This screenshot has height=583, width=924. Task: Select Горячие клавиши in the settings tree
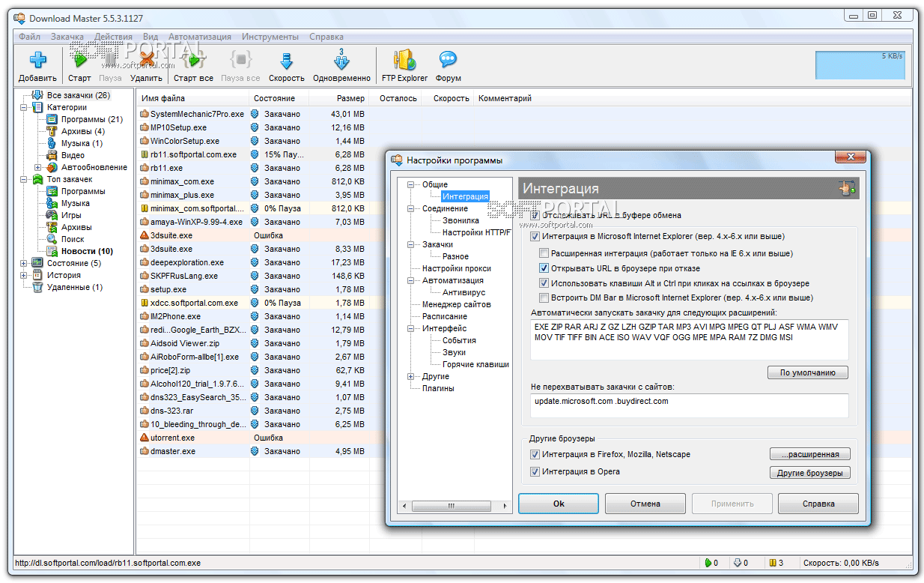(475, 364)
